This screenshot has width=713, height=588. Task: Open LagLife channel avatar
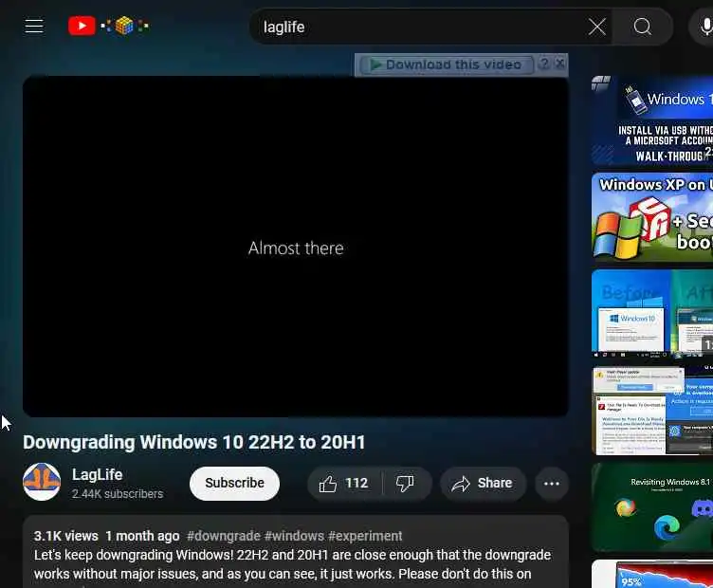coord(42,482)
